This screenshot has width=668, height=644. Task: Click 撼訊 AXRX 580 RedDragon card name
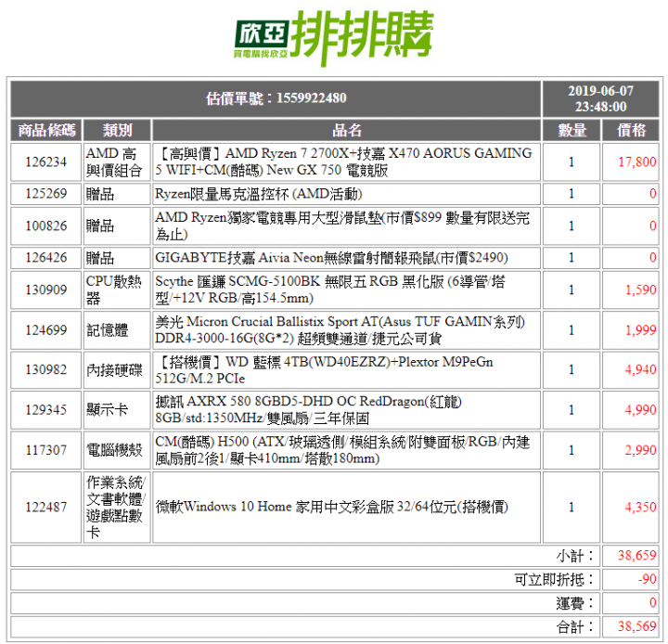[309, 409]
